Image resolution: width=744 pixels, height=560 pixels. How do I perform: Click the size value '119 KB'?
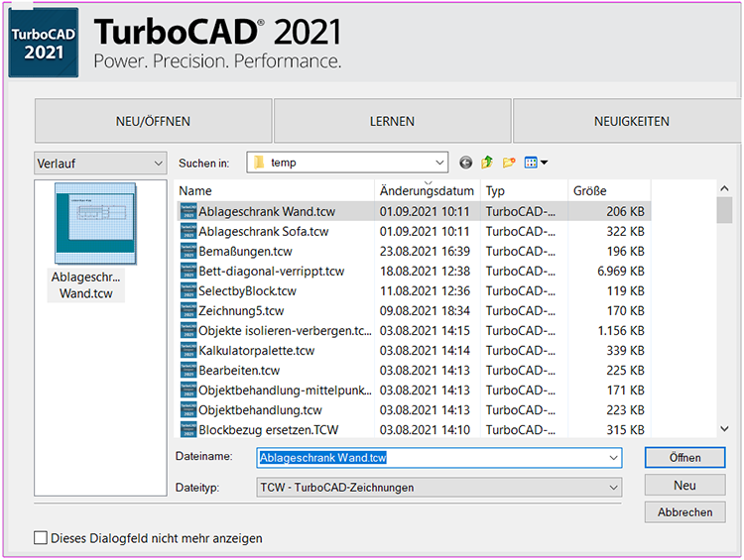(x=625, y=290)
